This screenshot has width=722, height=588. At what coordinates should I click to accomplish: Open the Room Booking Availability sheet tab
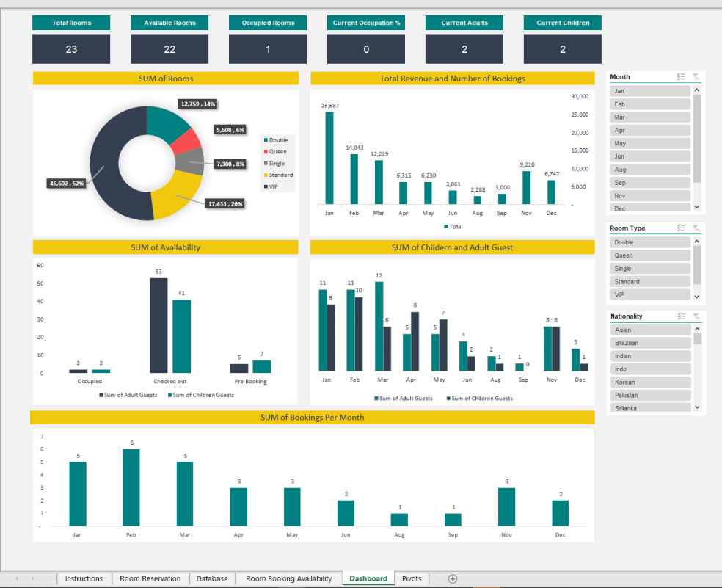288,578
